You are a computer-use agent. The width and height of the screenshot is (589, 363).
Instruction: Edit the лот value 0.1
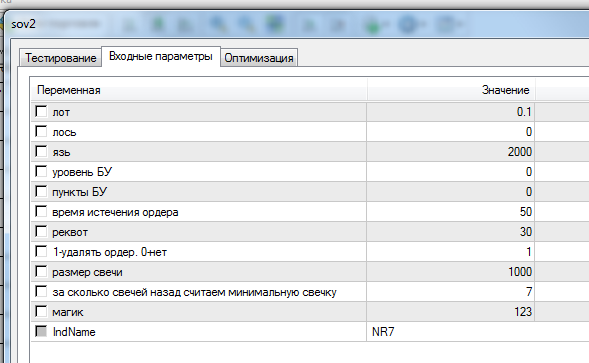coord(451,112)
